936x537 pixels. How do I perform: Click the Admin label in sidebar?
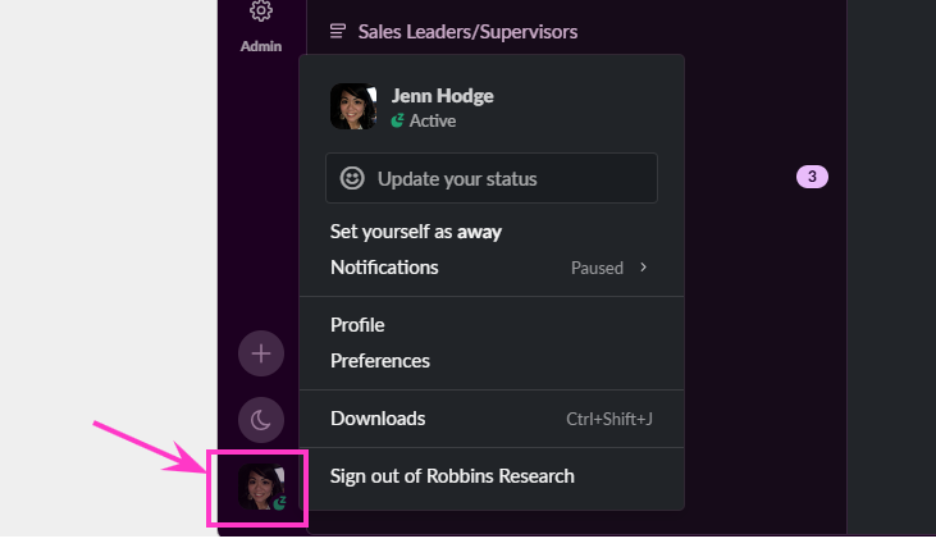click(261, 47)
